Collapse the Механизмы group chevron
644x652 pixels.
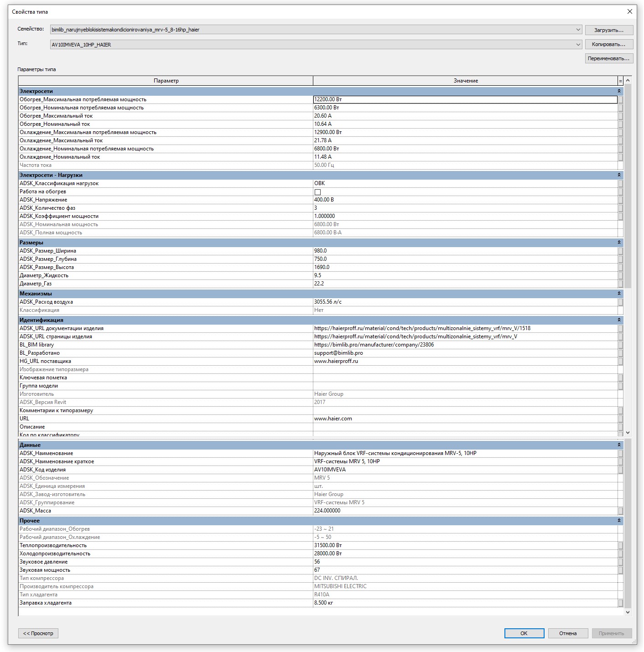pos(619,294)
